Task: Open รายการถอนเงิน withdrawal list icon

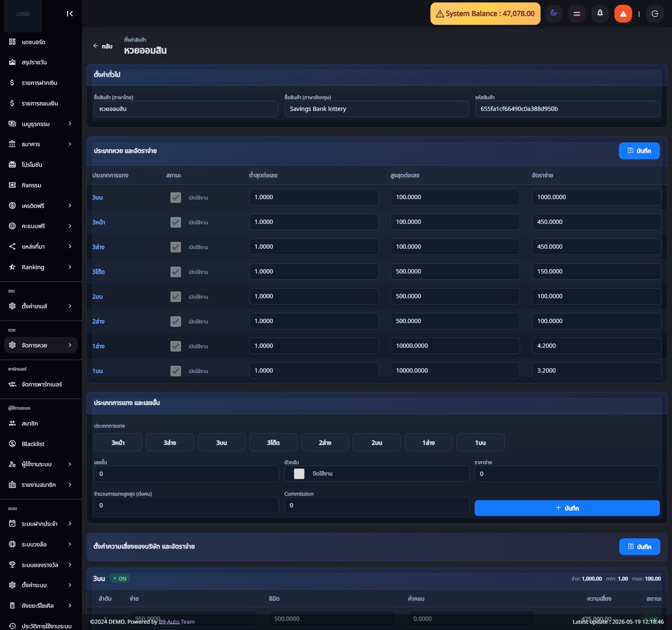Action: point(12,103)
